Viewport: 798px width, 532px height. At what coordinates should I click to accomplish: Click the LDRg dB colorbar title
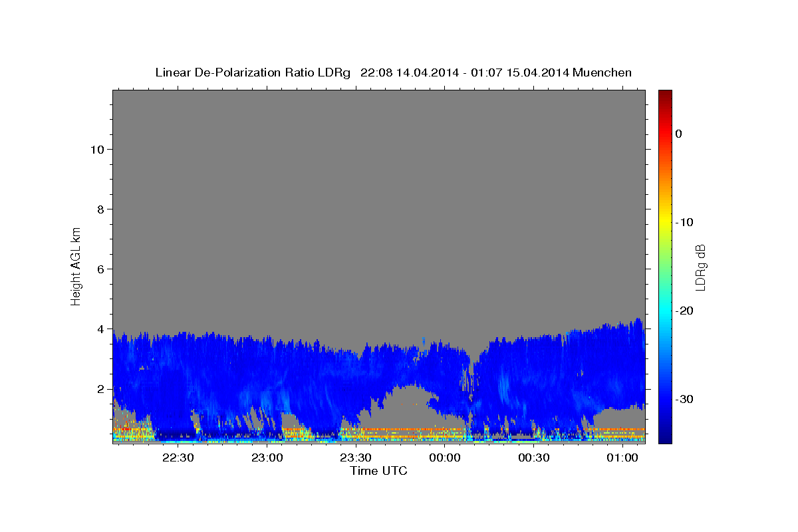700,267
